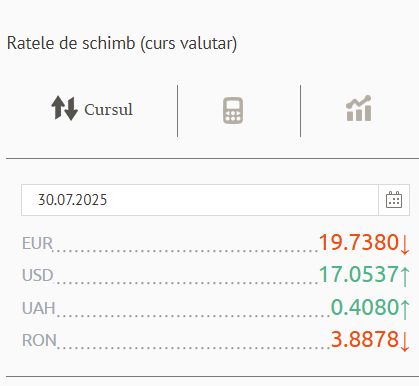Select the EUR currency label
Image resolution: width=419 pixels, height=386 pixels.
pos(37,243)
